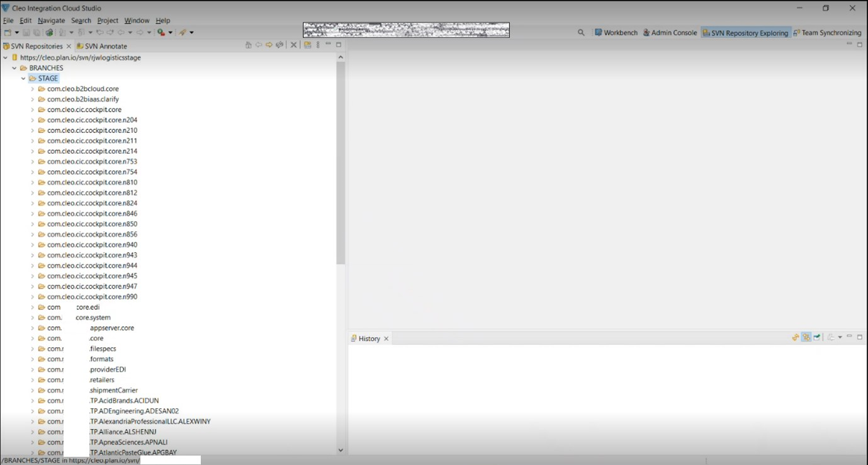Expand com.cleo.cic.cockpit.core.n810 folder
This screenshot has height=465, width=868.
[x=33, y=182]
